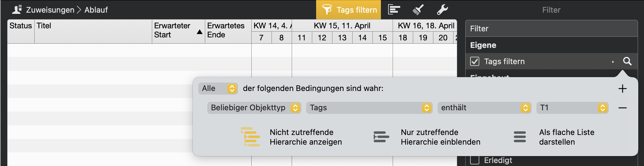Click the Zuweisungen breadcrumb item
The width and height of the screenshot is (644, 166).
(50, 10)
